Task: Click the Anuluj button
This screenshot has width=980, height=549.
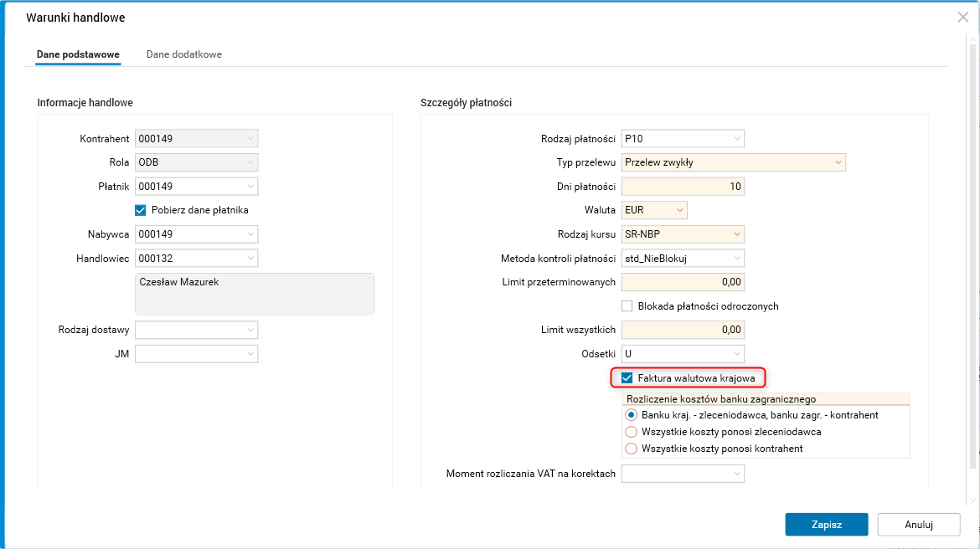Action: point(918,525)
